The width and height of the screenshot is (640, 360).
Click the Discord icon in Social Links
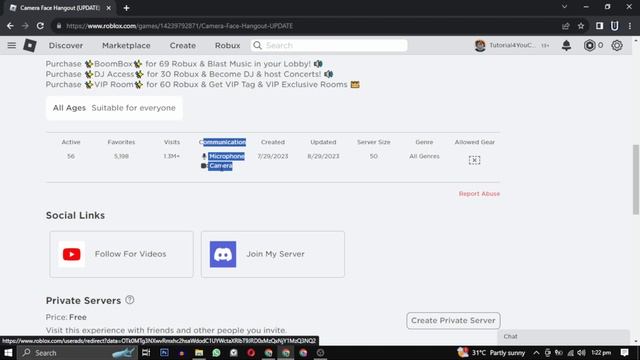pos(223,254)
